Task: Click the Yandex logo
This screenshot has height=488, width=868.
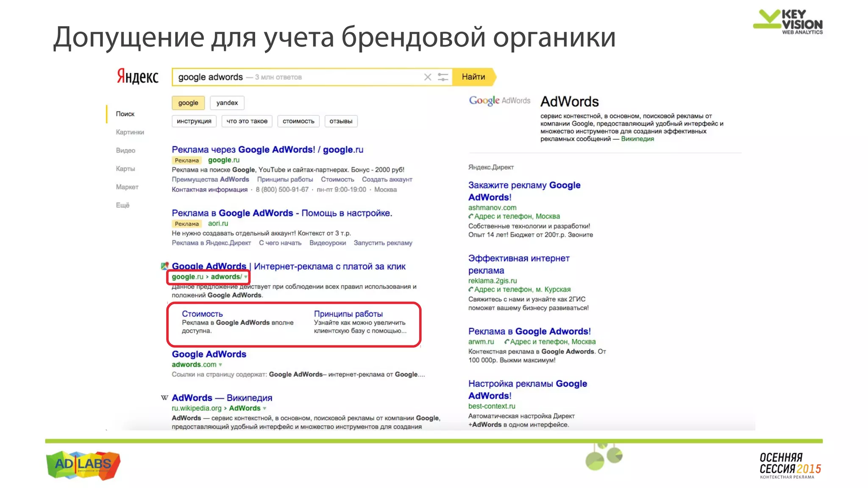Action: pos(137,76)
